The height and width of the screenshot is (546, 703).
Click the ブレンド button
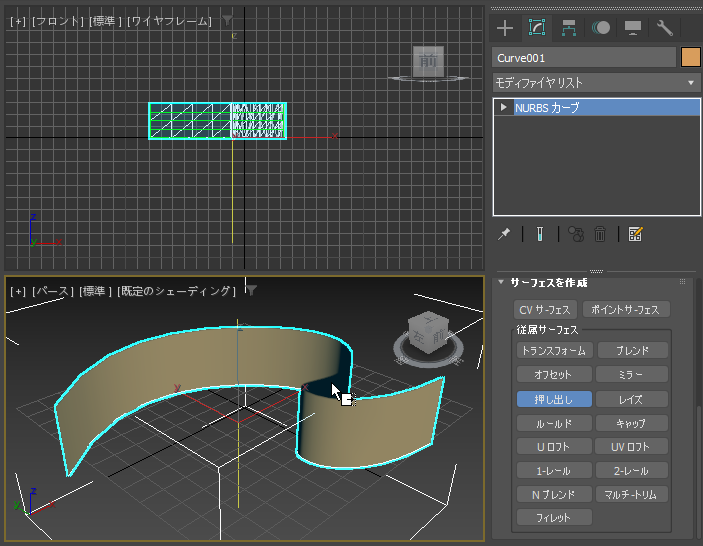(x=632, y=350)
